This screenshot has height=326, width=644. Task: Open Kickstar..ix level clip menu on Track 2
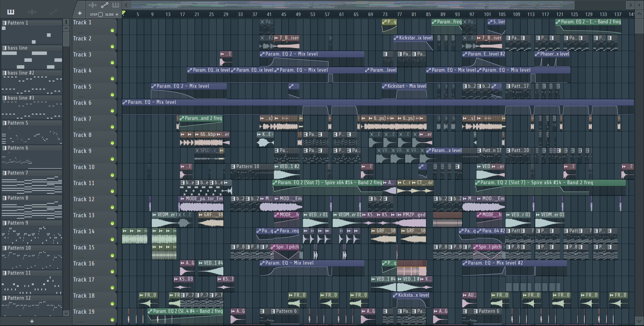(x=396, y=38)
